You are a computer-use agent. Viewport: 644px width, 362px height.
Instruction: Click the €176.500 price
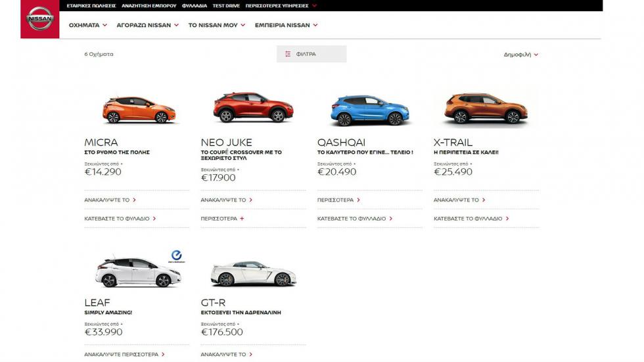click(222, 332)
